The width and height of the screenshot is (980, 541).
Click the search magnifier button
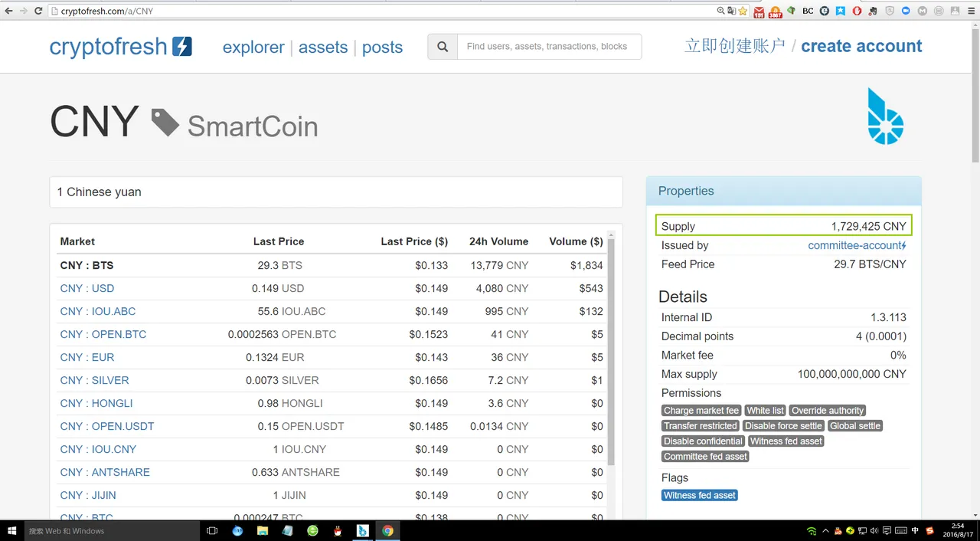pos(443,47)
